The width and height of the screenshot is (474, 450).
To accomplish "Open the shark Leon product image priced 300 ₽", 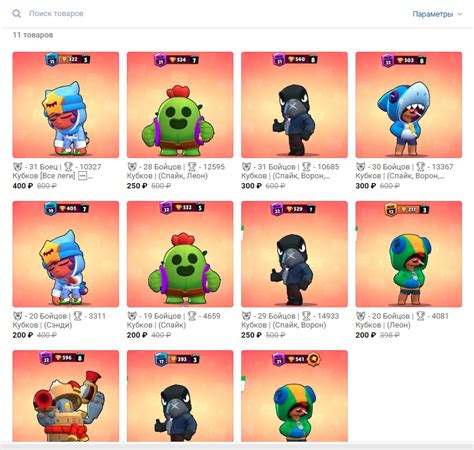I will pos(409,105).
